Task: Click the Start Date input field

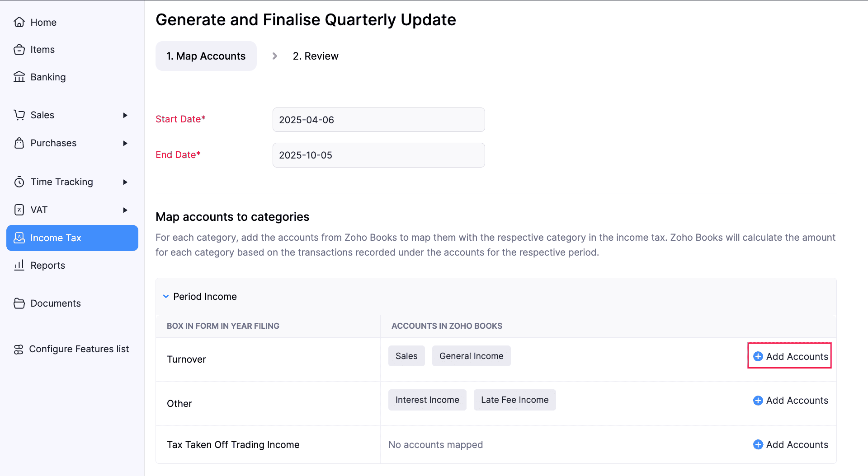Action: 378,120
